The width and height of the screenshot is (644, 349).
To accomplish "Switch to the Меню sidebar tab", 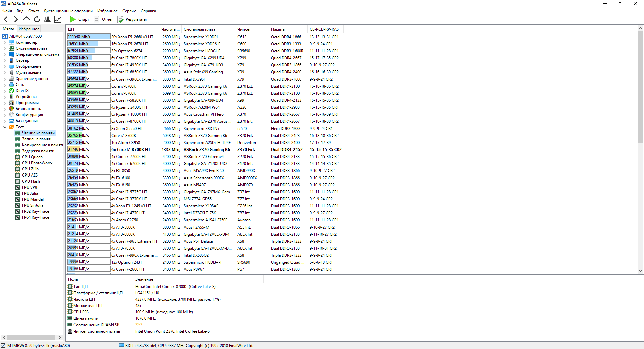I will pyautogui.click(x=8, y=29).
